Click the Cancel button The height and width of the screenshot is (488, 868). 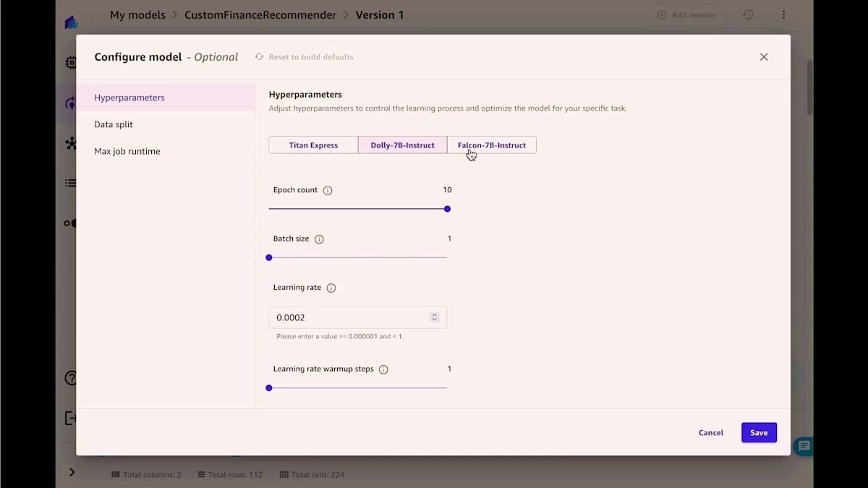[x=711, y=433]
